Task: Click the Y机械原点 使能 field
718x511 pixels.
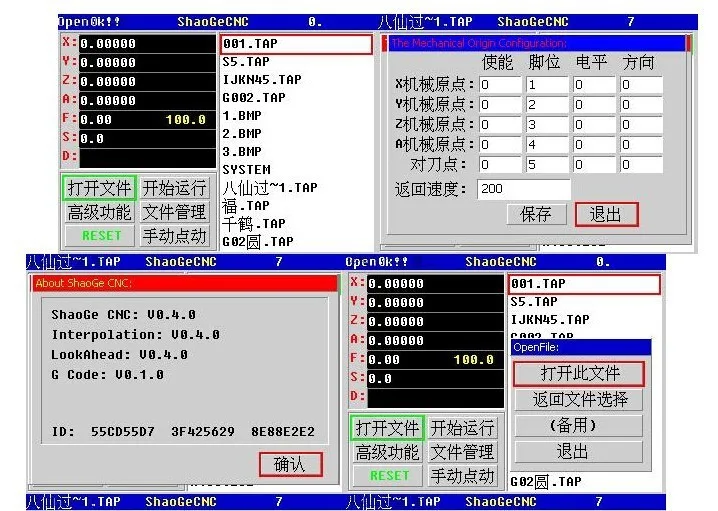Action: tap(500, 105)
